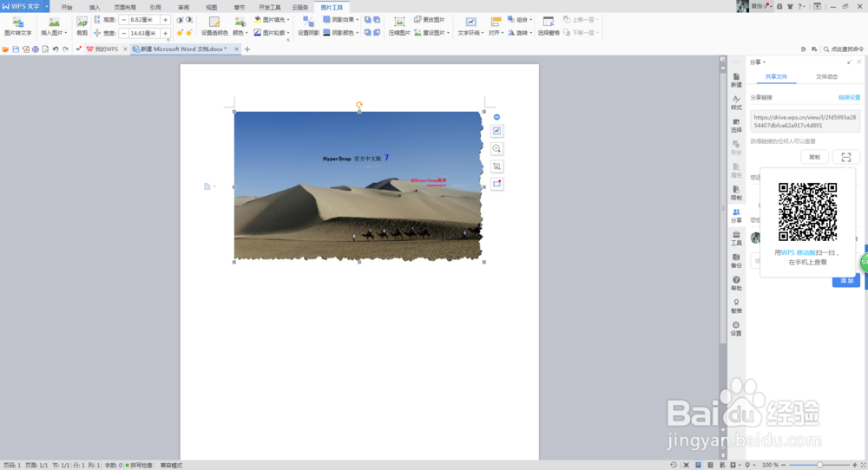Open the 视图 ribbon tab

click(x=212, y=7)
